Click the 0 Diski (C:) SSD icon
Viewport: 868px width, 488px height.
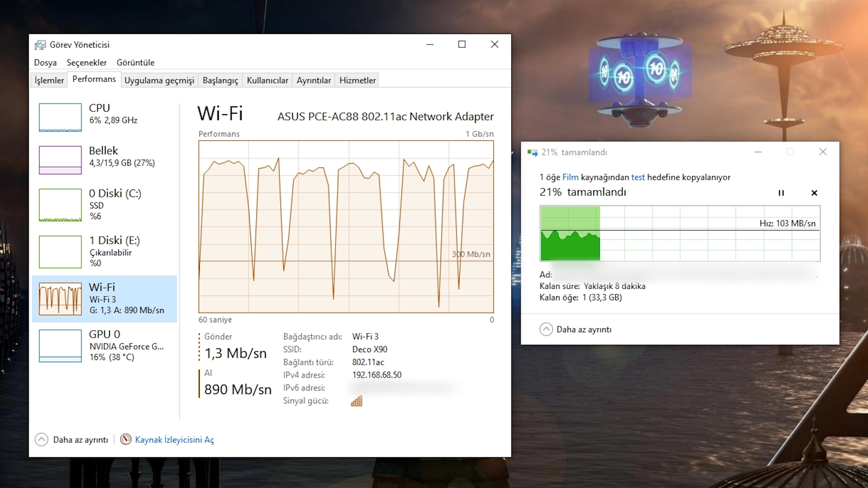coord(60,204)
